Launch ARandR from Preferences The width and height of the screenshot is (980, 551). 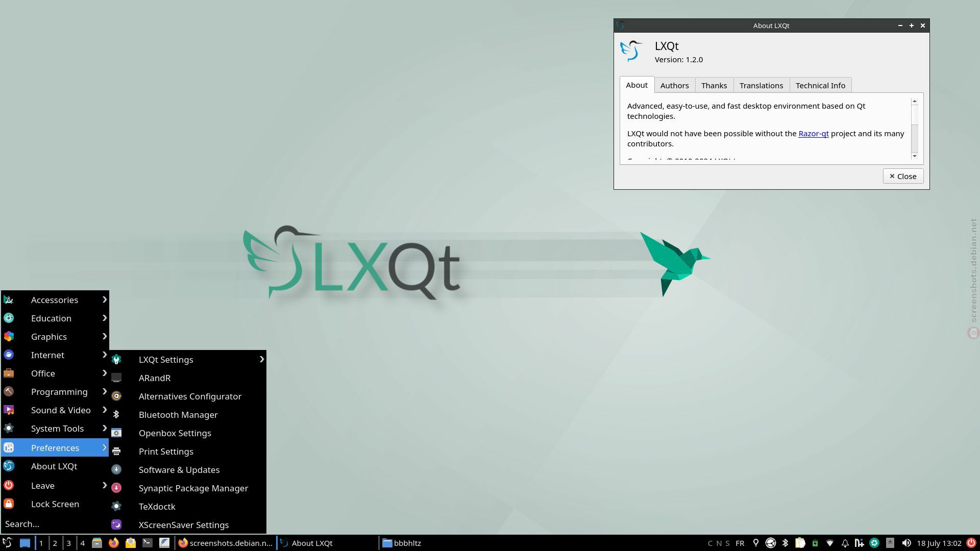(x=188, y=378)
